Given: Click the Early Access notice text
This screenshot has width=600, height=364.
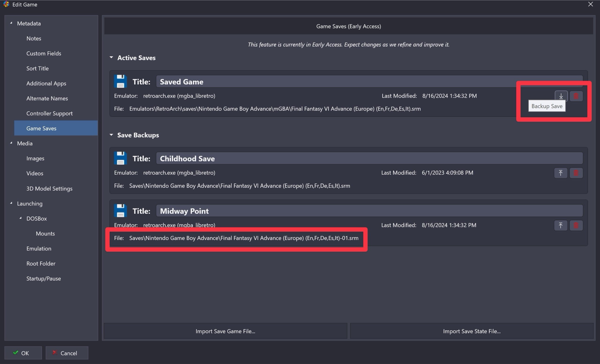Looking at the screenshot, I should (x=349, y=45).
